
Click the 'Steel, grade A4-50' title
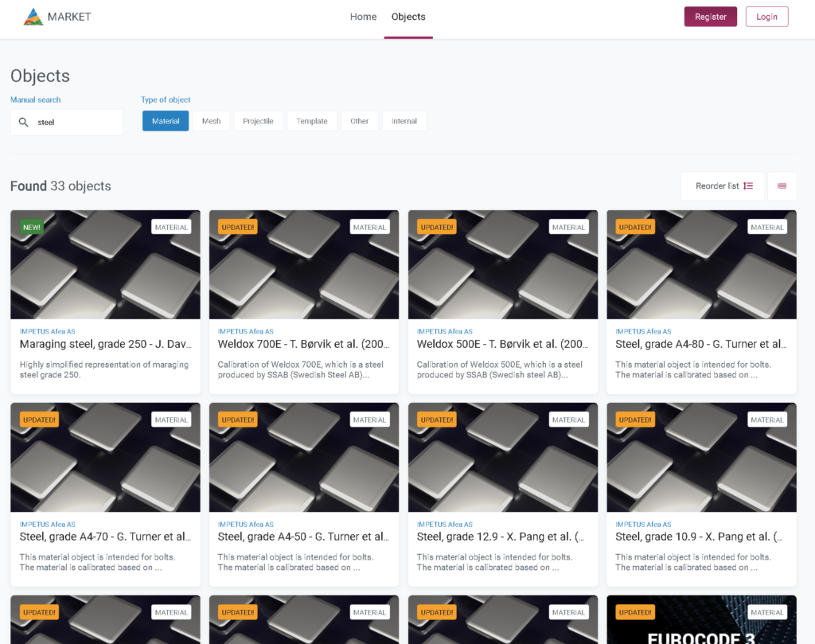pos(303,537)
